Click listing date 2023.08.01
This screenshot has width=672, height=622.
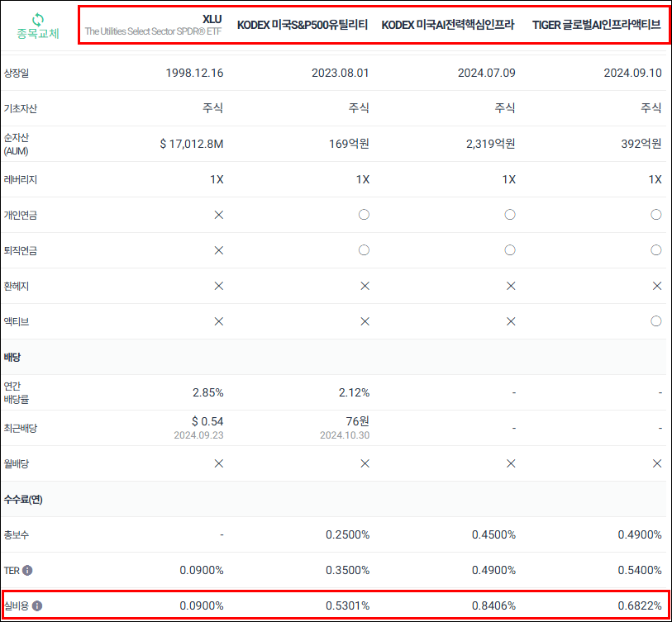click(341, 74)
